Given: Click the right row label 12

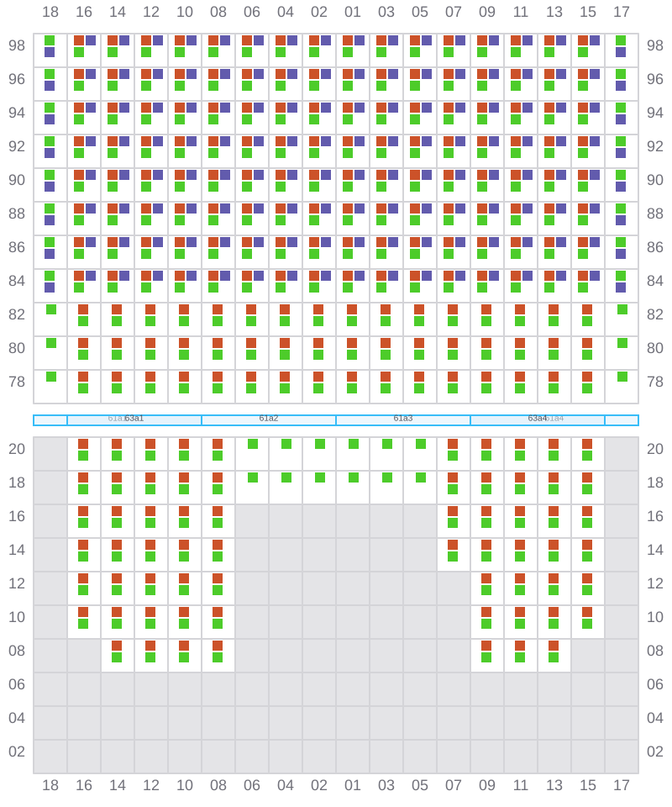Looking at the screenshot, I should 655,583.
